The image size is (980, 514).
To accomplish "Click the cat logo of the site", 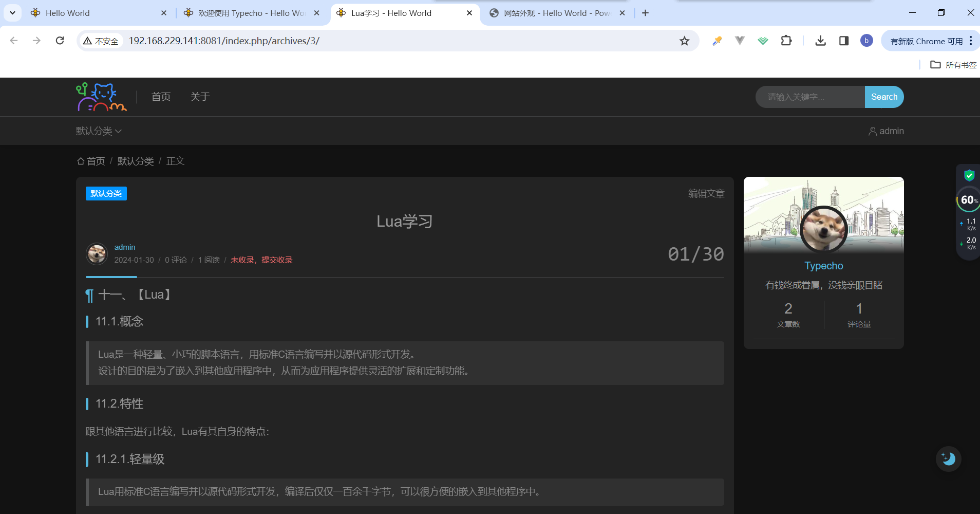I will coord(101,97).
